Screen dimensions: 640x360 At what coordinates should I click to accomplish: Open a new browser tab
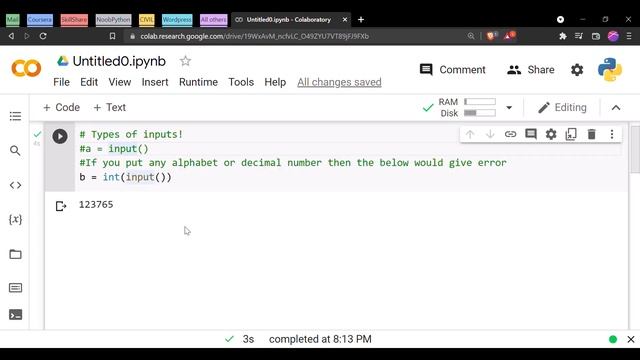click(361, 20)
